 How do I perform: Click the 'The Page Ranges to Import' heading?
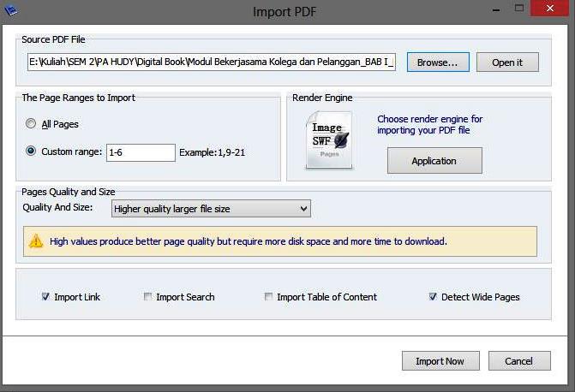79,98
